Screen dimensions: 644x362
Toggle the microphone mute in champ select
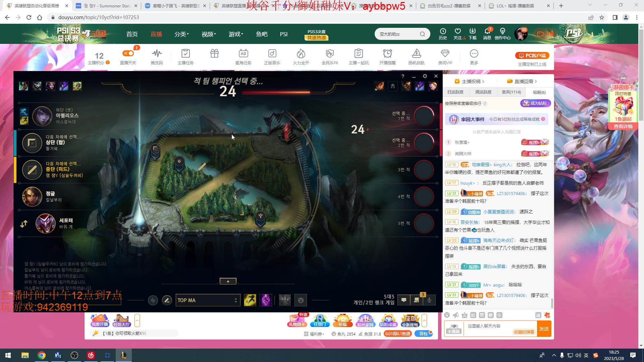[429, 300]
